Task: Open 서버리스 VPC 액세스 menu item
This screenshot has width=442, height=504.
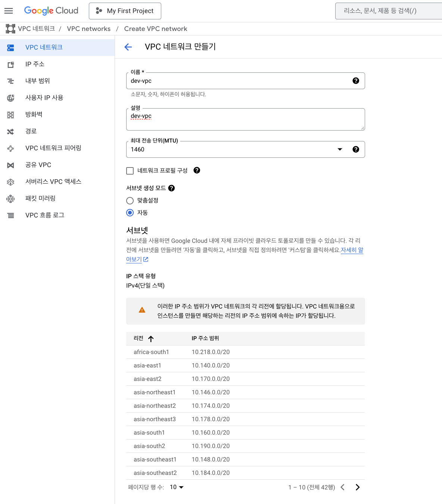Action: (x=57, y=182)
